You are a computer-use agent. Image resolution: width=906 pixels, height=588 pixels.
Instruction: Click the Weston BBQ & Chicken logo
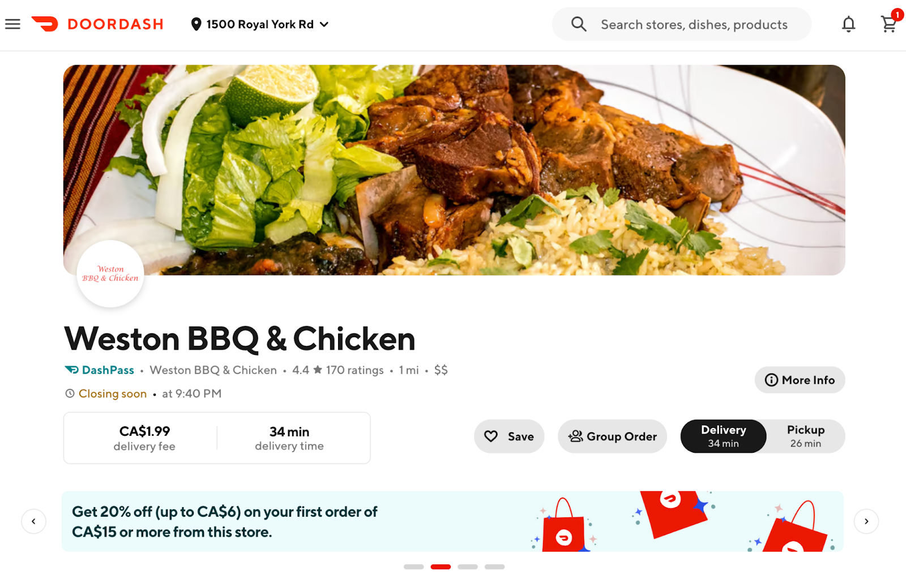110,274
